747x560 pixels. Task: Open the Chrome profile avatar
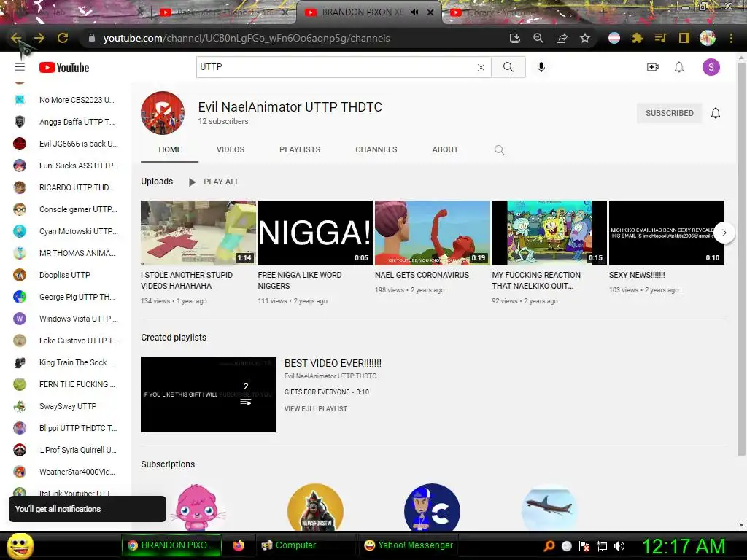point(707,38)
